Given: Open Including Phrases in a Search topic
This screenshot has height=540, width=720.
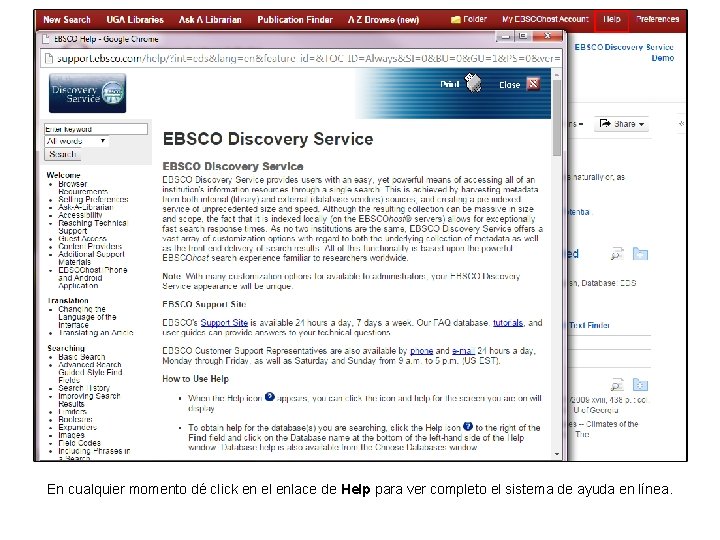Looking at the screenshot, I should (94, 455).
